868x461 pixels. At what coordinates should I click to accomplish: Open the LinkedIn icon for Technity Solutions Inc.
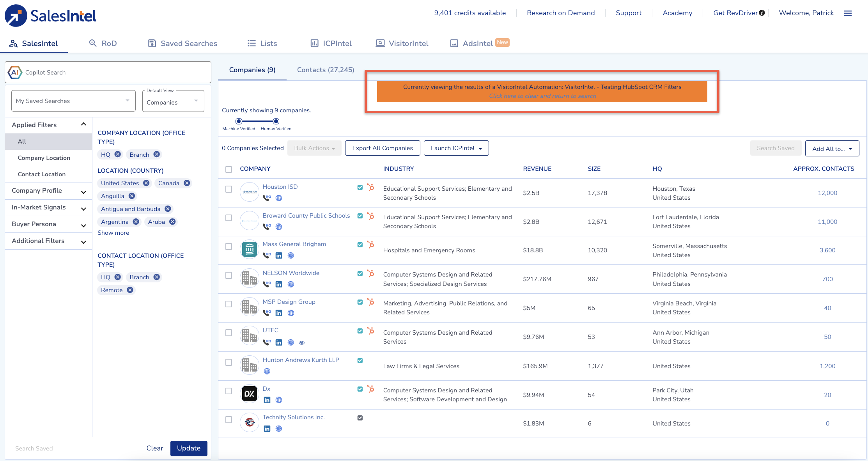(267, 429)
